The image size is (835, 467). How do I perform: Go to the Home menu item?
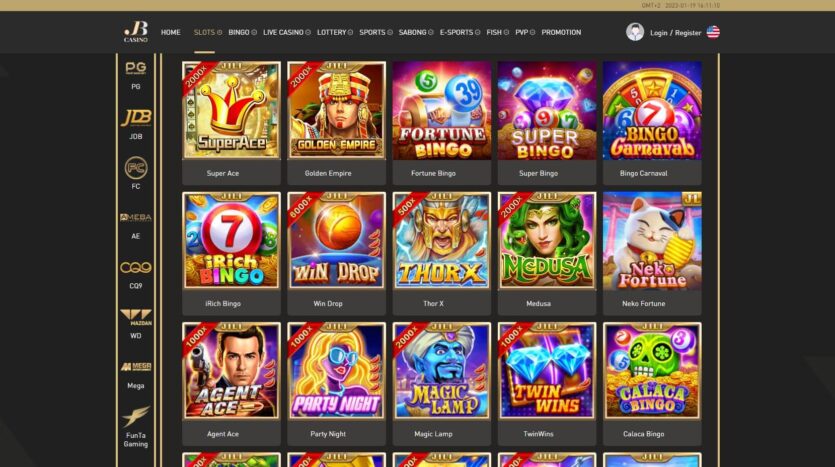[170, 32]
